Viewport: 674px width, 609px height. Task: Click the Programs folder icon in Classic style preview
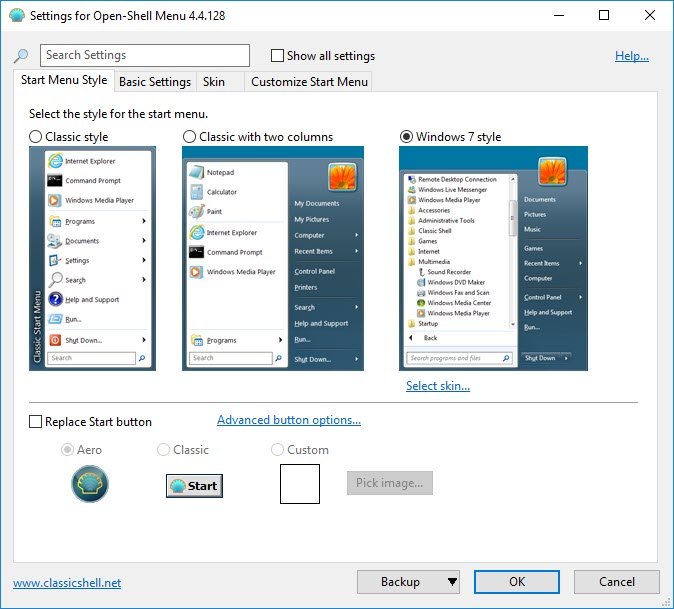[55, 221]
